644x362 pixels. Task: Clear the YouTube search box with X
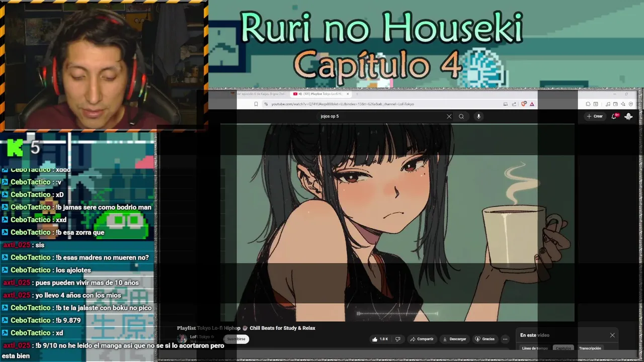449,116
